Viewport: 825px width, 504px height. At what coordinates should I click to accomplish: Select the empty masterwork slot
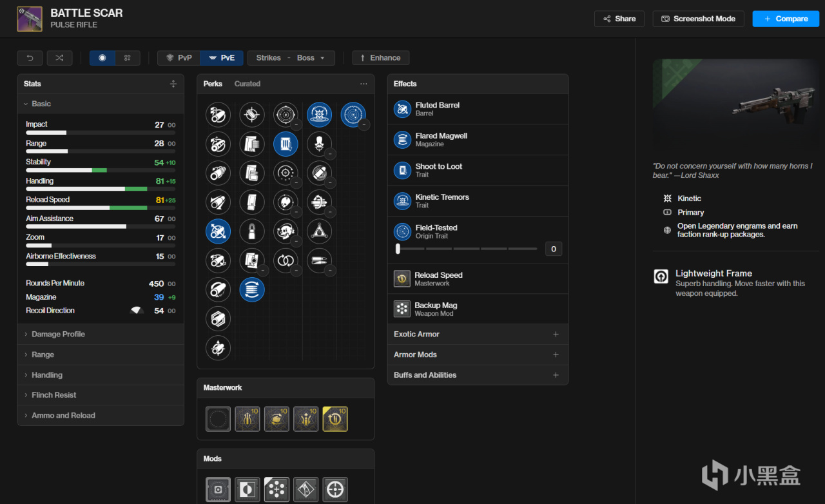[x=218, y=419]
